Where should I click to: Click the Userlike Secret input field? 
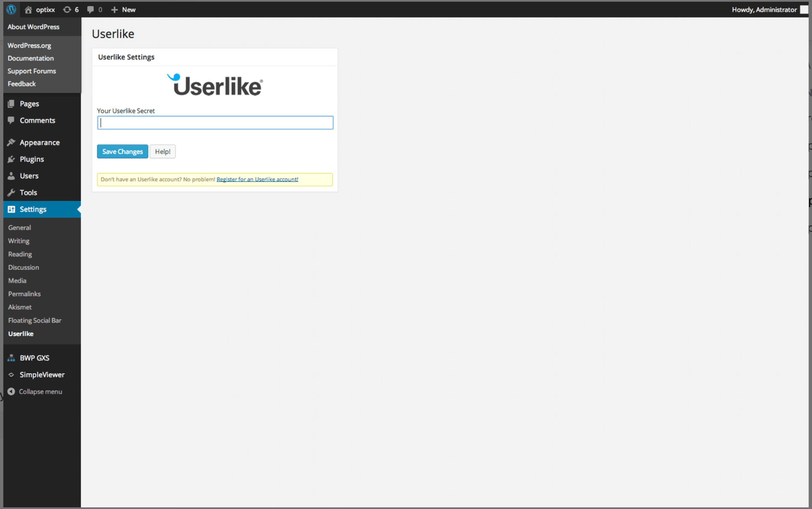pyautogui.click(x=215, y=122)
